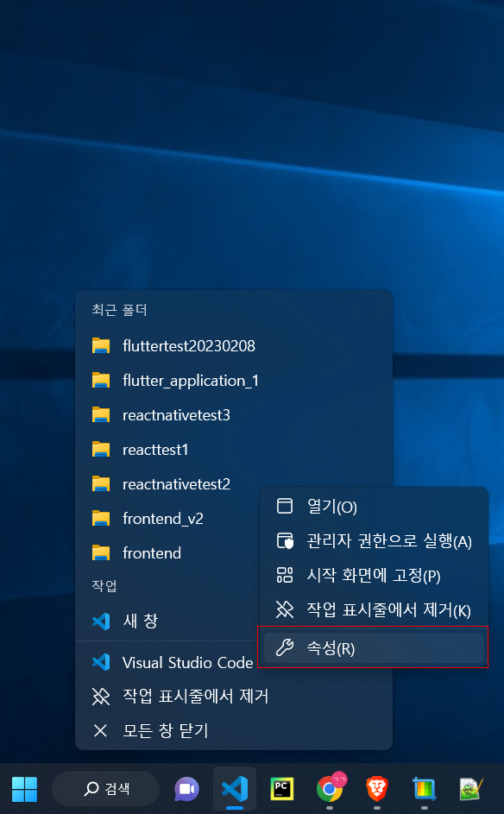
Task: Click the taskbar search box 검색
Action: [106, 789]
